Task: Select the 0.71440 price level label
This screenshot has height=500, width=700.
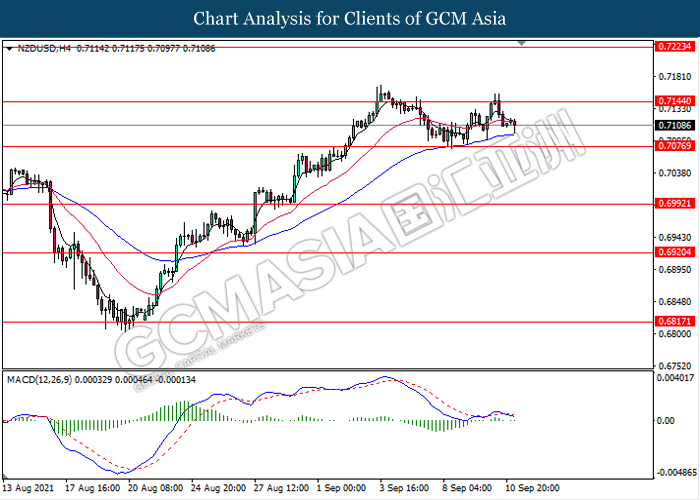Action: (675, 101)
